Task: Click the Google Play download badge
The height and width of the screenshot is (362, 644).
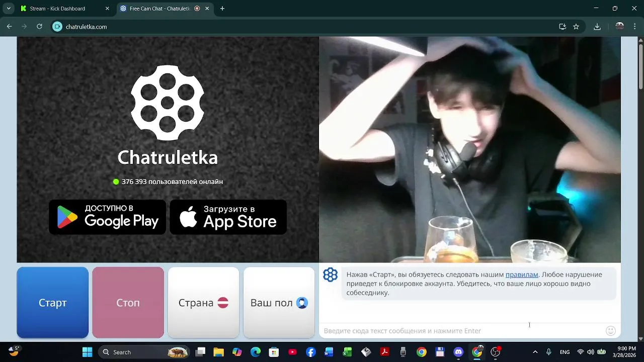Action: 107,217
